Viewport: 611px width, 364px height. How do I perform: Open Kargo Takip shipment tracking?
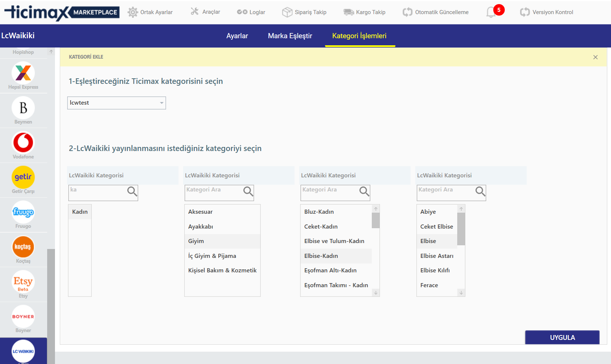(364, 12)
